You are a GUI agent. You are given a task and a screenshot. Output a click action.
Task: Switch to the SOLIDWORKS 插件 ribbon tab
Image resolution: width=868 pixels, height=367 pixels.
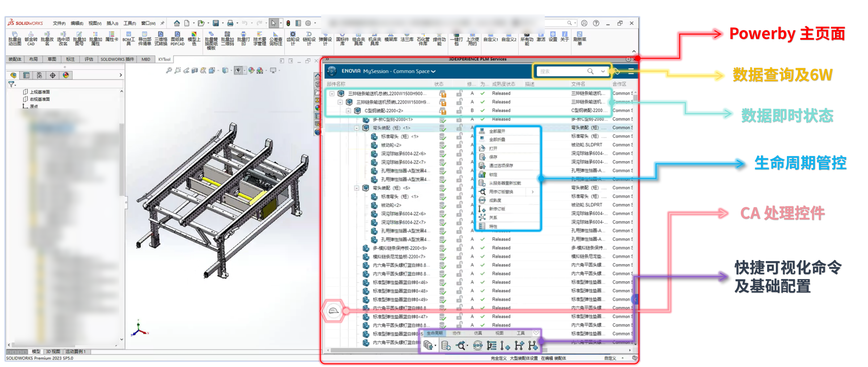click(117, 59)
